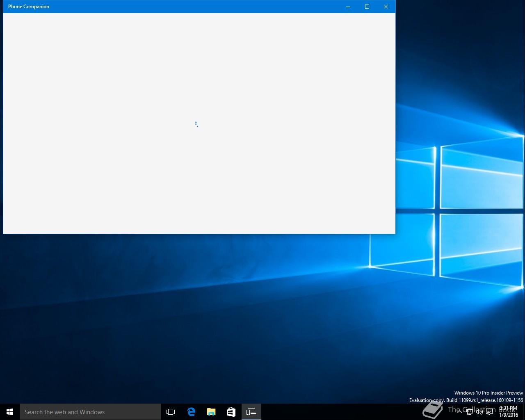Minimize the Phone Companion window
525x420 pixels.
tap(348, 7)
